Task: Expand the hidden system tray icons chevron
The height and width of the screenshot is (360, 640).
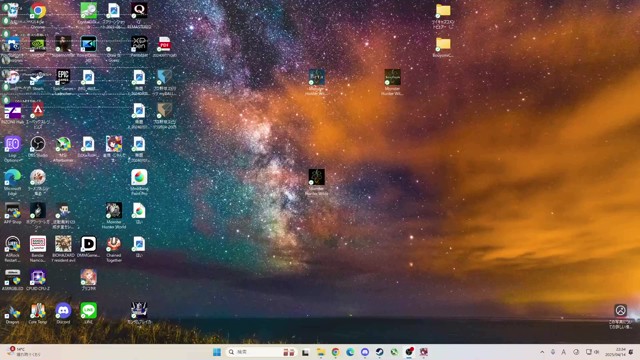Action: pos(542,352)
